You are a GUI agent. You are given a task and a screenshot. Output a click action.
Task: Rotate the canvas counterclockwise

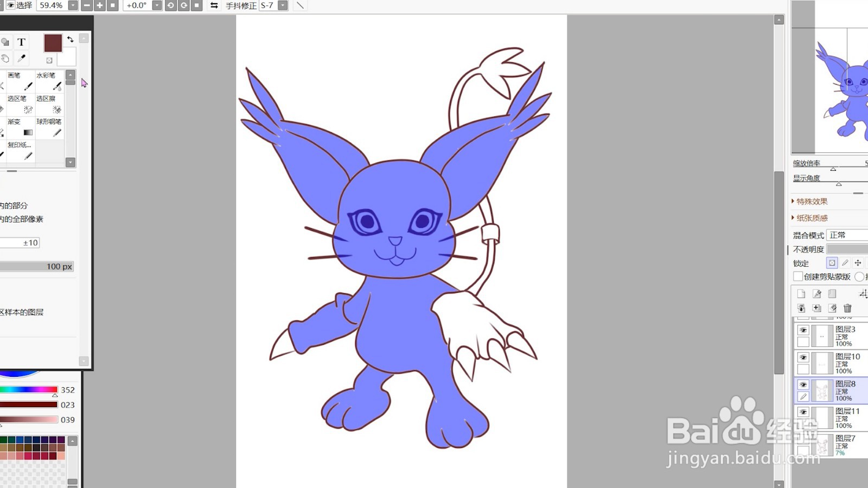(x=171, y=5)
